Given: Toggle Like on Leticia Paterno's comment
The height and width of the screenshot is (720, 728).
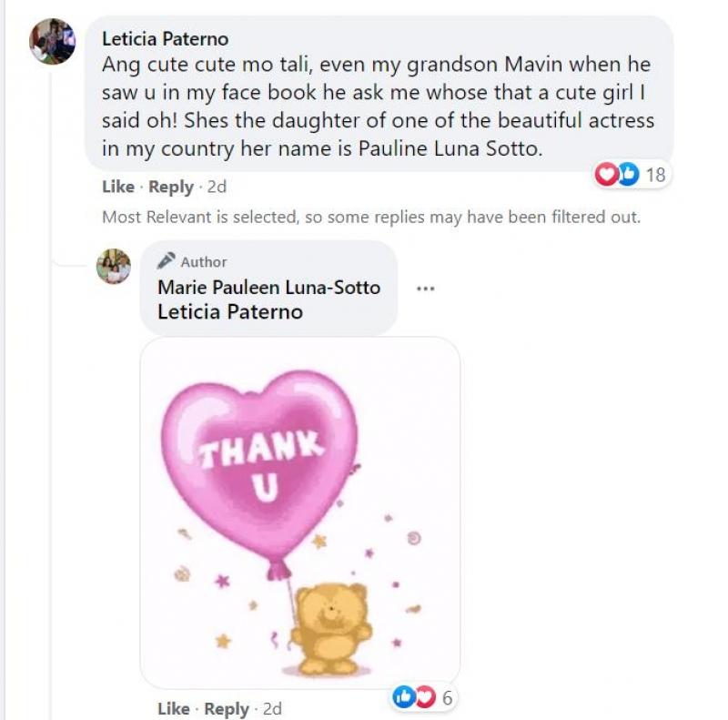Looking at the screenshot, I should click(118, 187).
